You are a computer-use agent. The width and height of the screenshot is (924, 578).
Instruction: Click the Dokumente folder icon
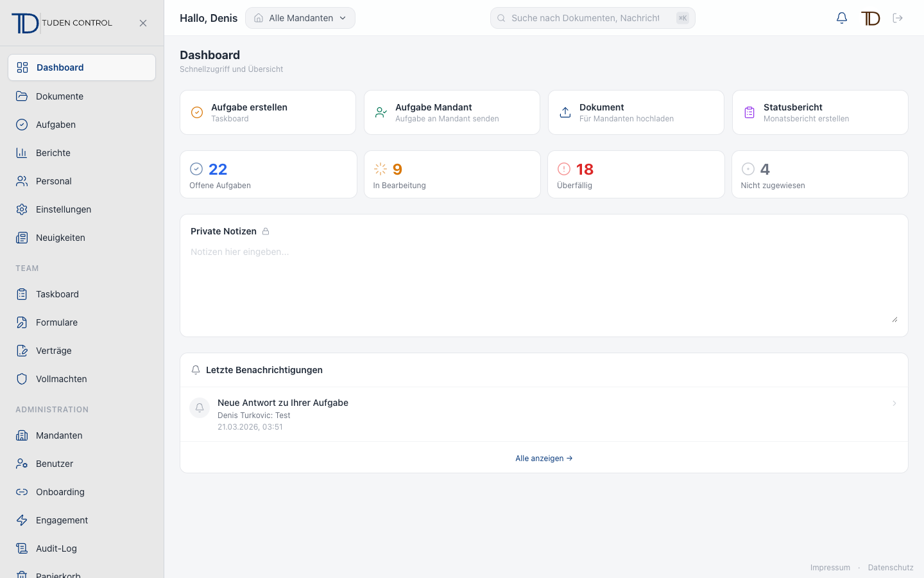tap(22, 96)
